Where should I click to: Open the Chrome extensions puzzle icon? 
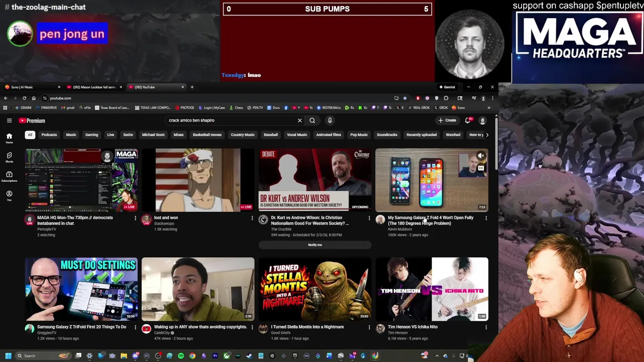446,98
